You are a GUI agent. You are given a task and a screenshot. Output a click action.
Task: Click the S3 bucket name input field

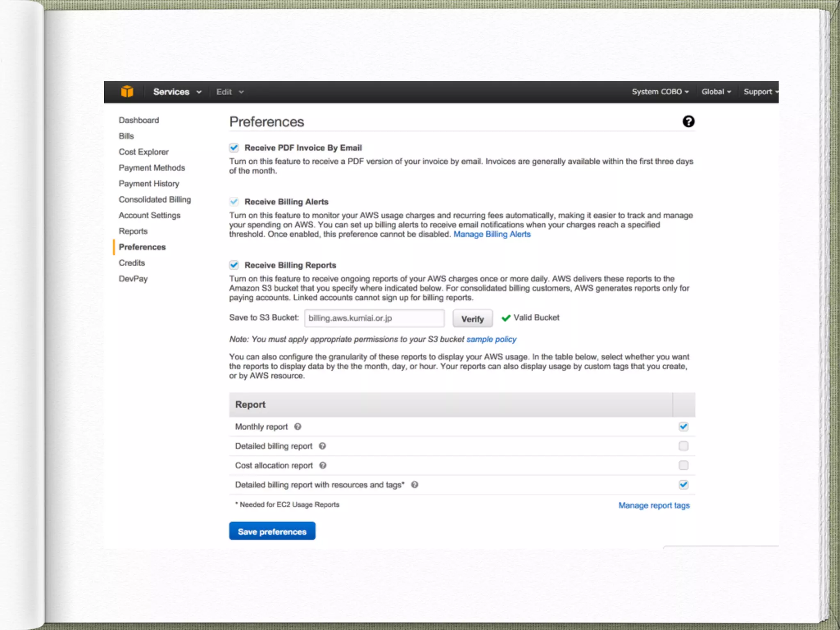point(374,318)
